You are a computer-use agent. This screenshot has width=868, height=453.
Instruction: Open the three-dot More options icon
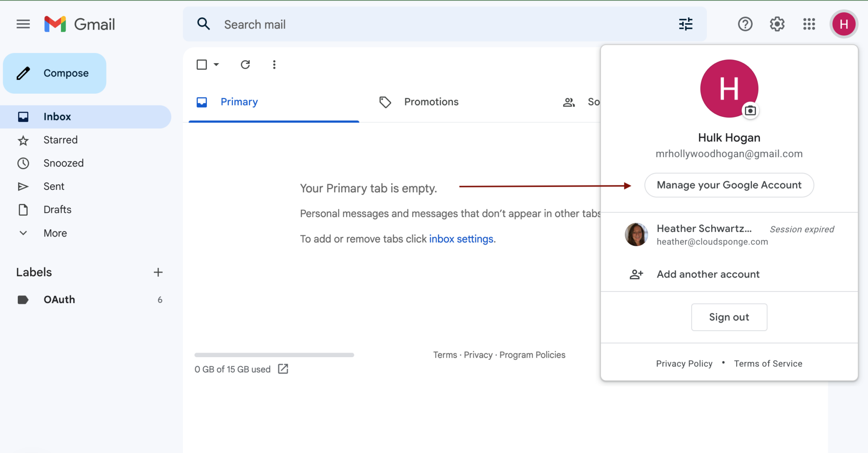click(x=274, y=64)
